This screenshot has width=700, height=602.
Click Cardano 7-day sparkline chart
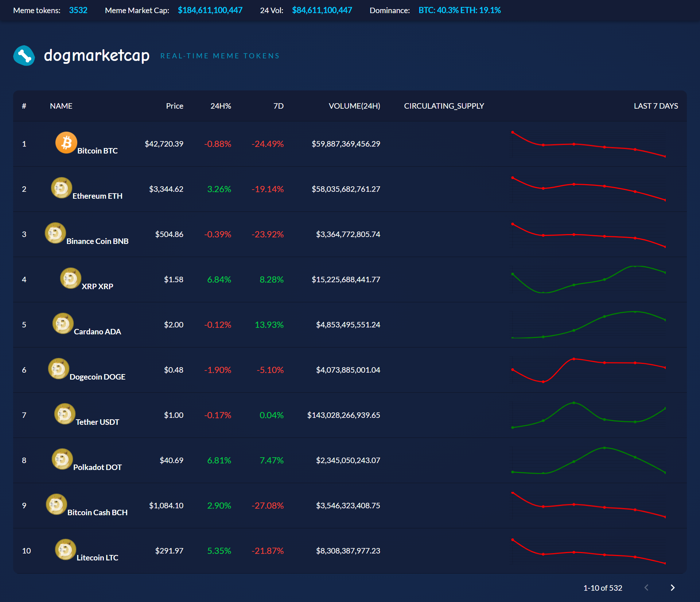click(x=589, y=325)
